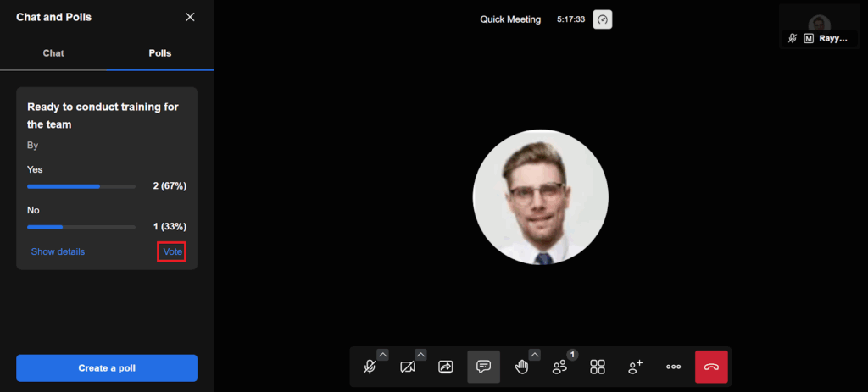Image resolution: width=868 pixels, height=392 pixels.
Task: End the call with red hang-up button
Action: click(711, 367)
